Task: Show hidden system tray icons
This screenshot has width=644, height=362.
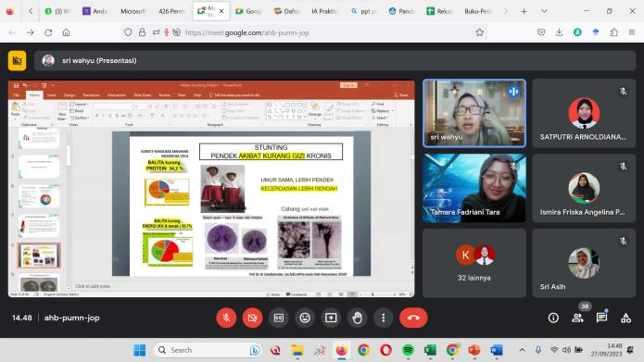Action: [522, 350]
